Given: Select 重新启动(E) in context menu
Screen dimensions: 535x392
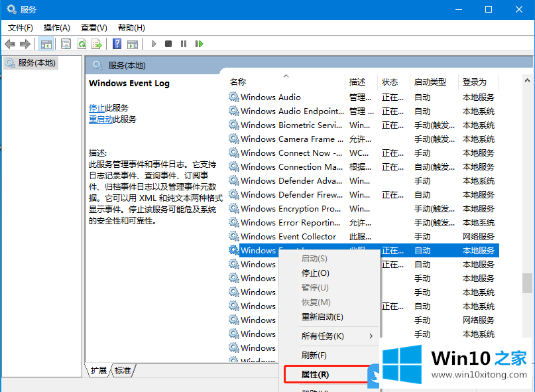Looking at the screenshot, I should pos(329,317).
